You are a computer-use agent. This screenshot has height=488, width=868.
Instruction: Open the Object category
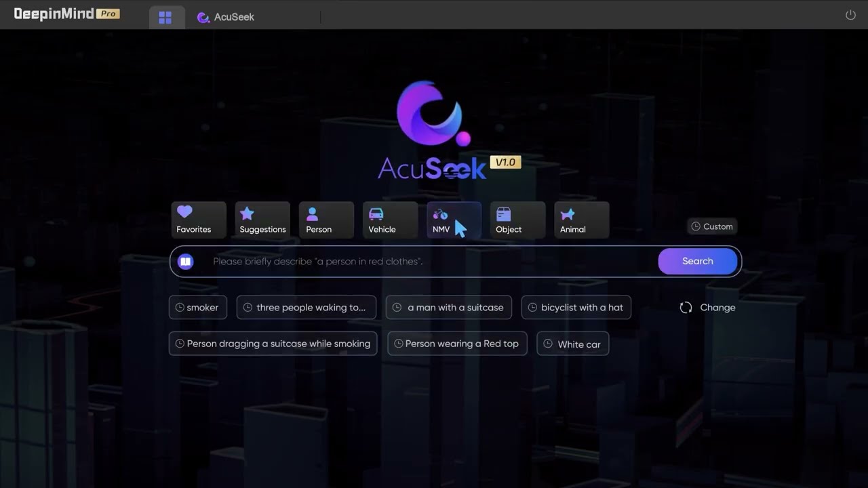517,220
